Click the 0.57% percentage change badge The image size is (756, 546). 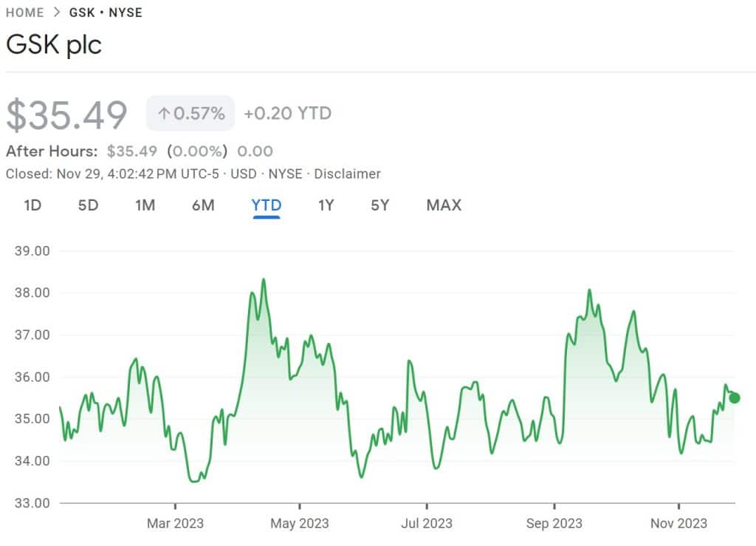click(190, 113)
